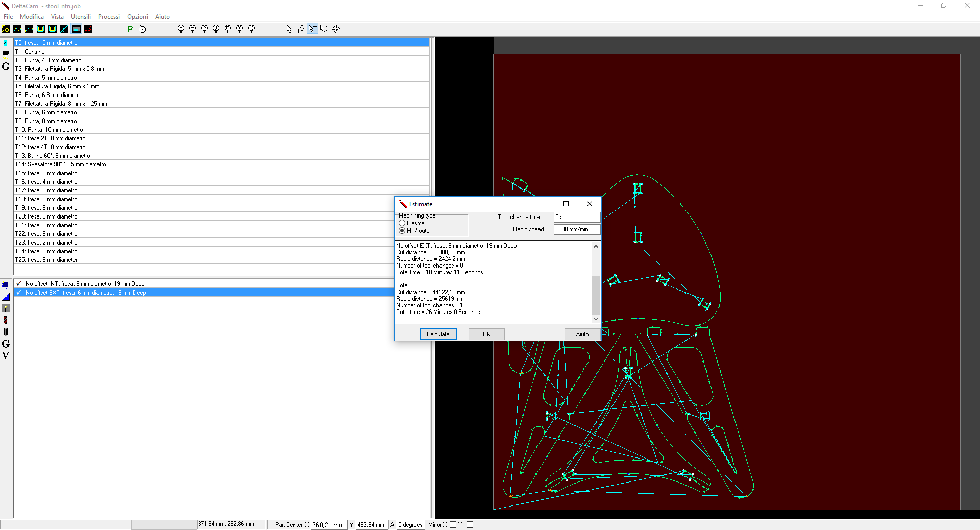Click the magnifier icon marked mc
This screenshot has height=530, width=980.
click(251, 29)
